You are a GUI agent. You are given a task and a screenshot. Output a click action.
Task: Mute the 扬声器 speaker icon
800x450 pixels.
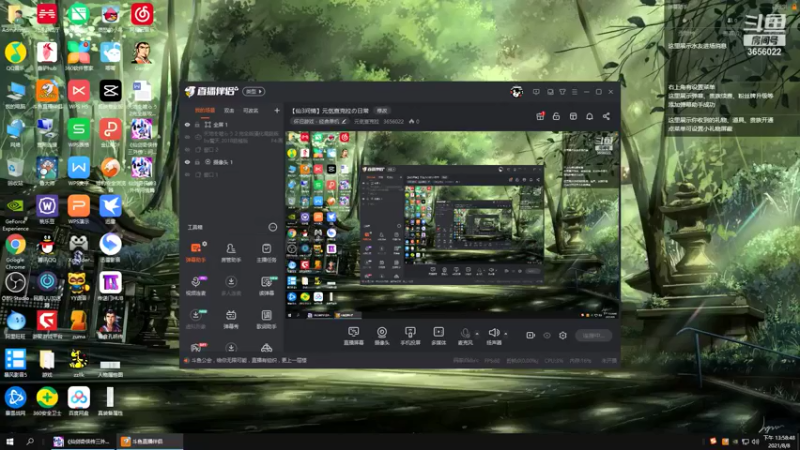point(493,333)
